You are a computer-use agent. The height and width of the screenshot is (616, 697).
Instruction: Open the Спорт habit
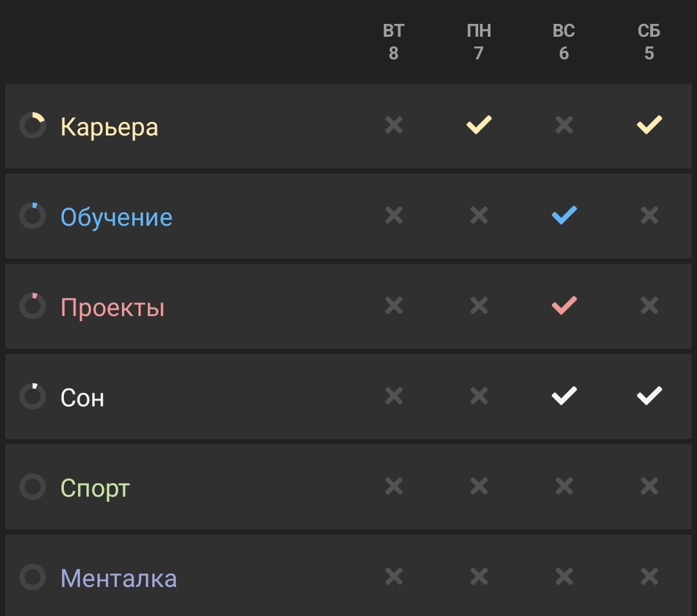95,488
